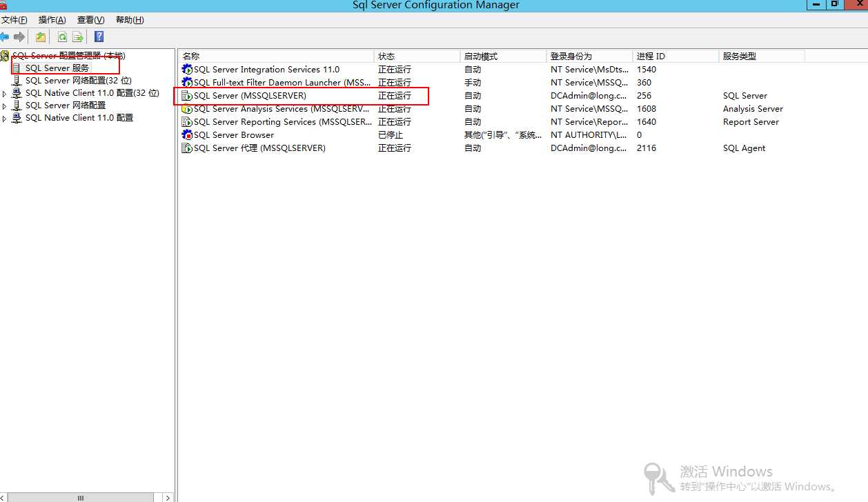Open the 操作(A) menu
Screen dimensions: 868x502
52,20
